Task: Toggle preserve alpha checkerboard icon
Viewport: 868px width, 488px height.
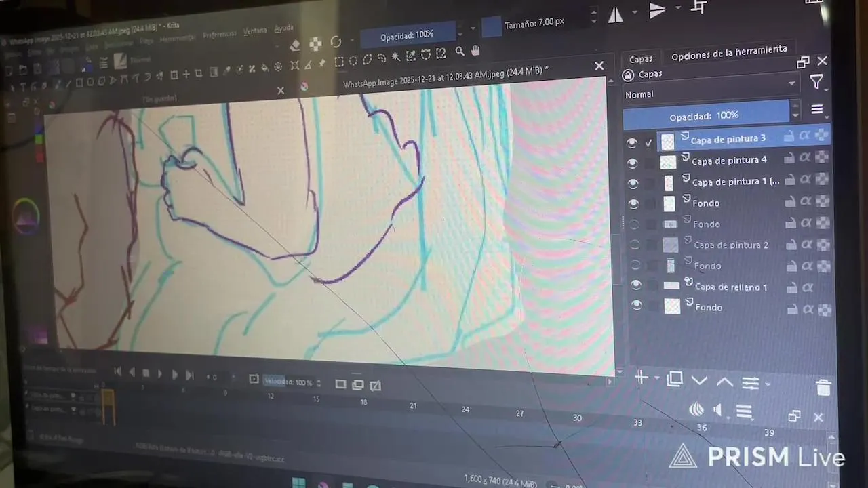Action: 315,44
